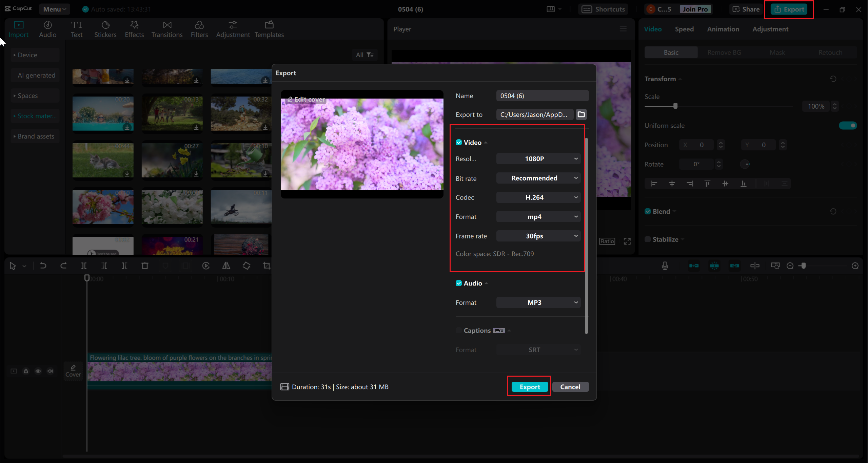
Task: Open the Codec H.264 dropdown
Action: [x=538, y=197]
